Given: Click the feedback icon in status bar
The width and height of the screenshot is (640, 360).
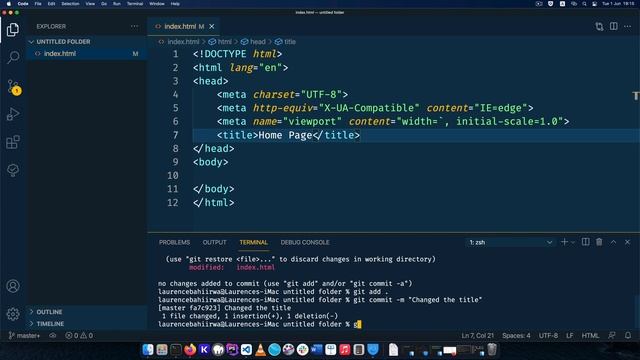Looking at the screenshot, I should pos(611,336).
